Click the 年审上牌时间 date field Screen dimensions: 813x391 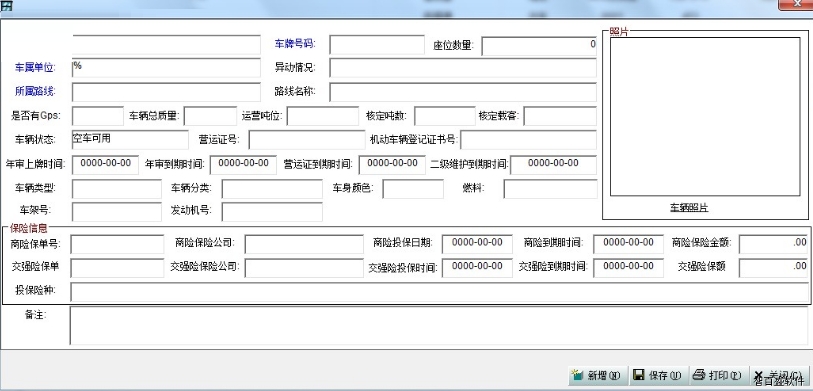click(x=105, y=164)
